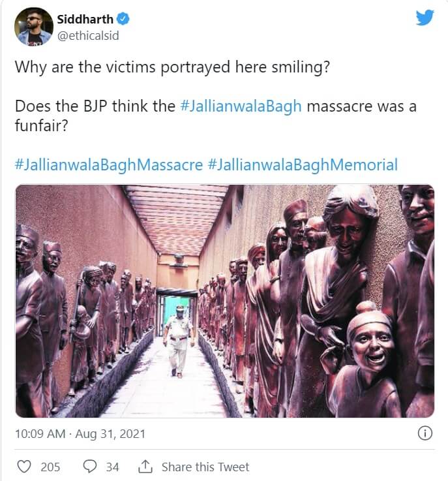The width and height of the screenshot is (448, 481).
Task: Open Siddharth's profile avatar picture
Action: click(33, 26)
